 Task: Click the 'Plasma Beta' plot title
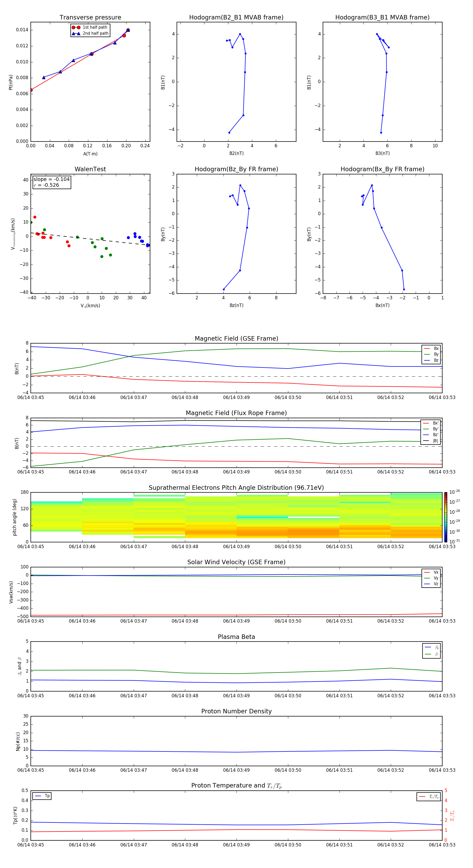tap(236, 637)
